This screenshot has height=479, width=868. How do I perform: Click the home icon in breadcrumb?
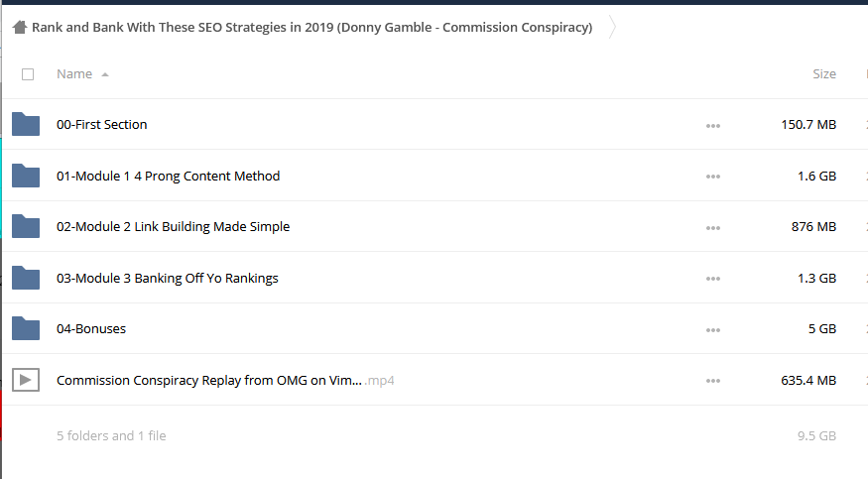tap(20, 27)
